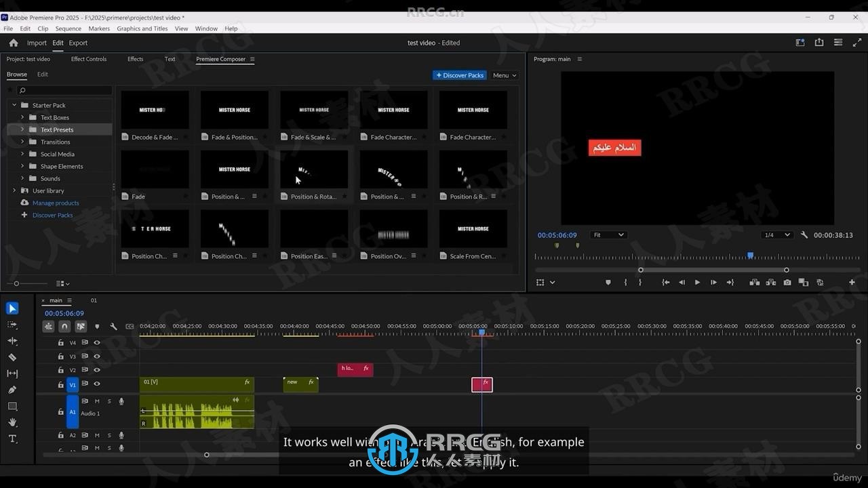The image size is (868, 488).
Task: Open Program monitor settings wrench
Action: pos(804,235)
